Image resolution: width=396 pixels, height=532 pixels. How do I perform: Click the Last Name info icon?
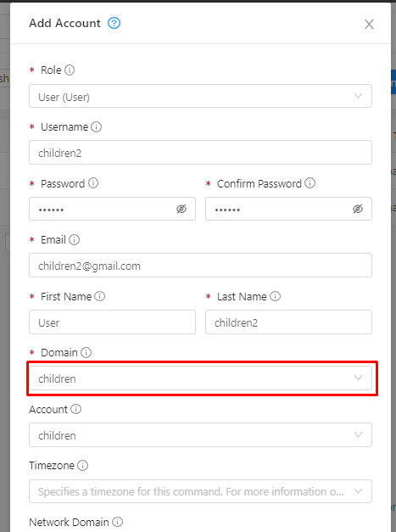point(276,296)
